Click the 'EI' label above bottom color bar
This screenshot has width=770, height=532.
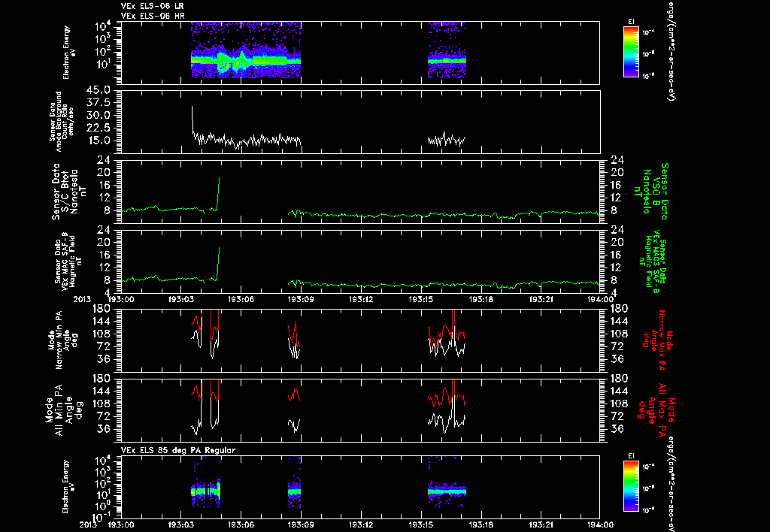point(631,456)
